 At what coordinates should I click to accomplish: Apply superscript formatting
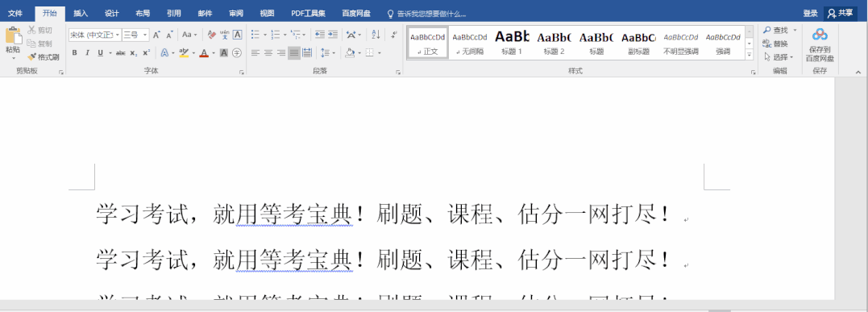[146, 53]
